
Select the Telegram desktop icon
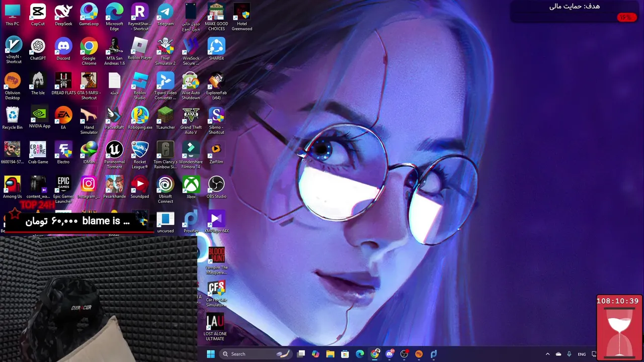click(166, 15)
